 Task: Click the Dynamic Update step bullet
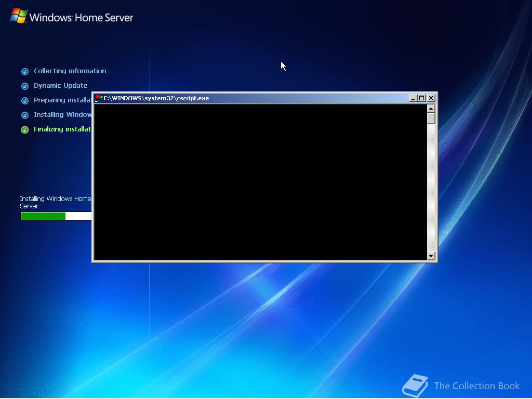[25, 86]
